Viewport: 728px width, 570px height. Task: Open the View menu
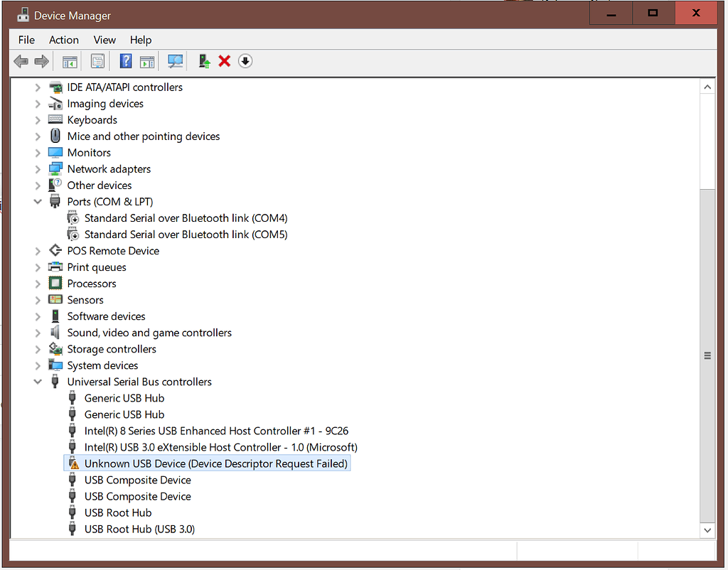pyautogui.click(x=104, y=40)
